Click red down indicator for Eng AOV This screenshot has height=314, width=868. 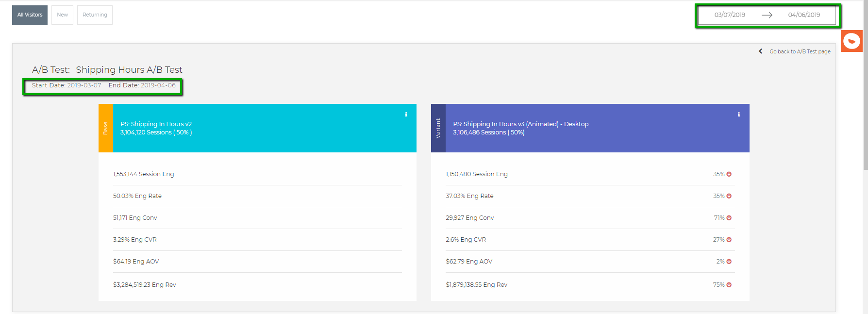click(729, 262)
